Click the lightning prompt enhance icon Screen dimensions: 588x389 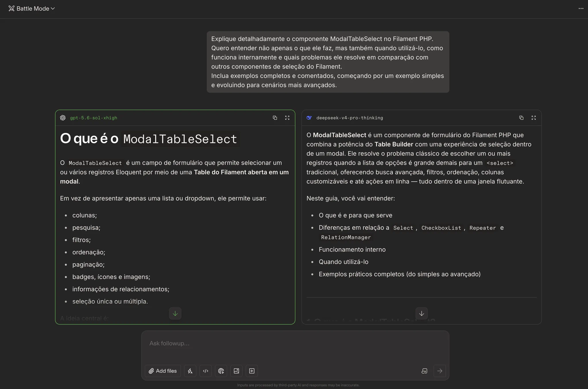coord(190,371)
